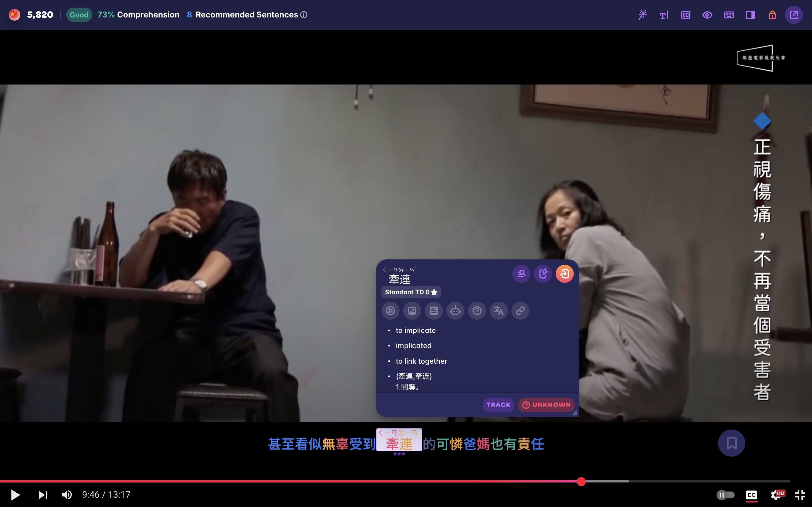Click the lock icon in the top toolbar

[773, 14]
